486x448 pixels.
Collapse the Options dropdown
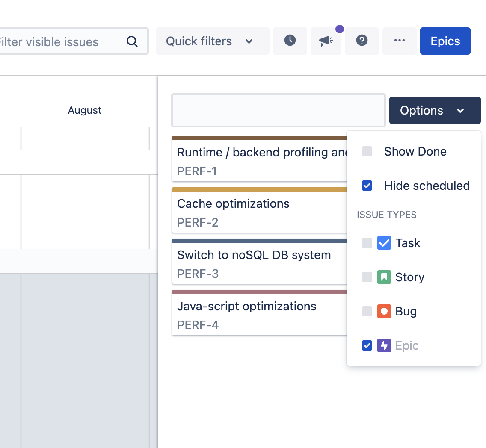(435, 110)
